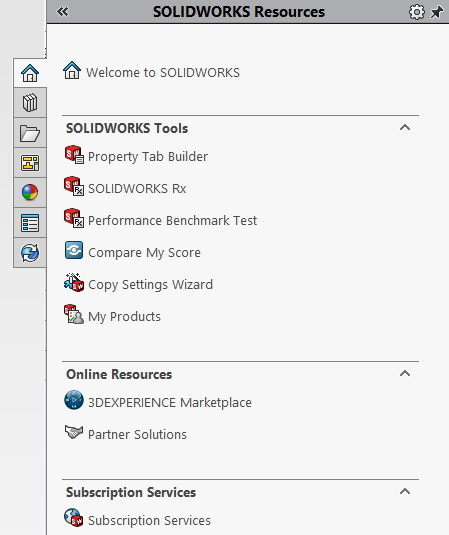Click the Property Tab Builder icon
Viewport: 449px width, 535px height.
pos(74,155)
